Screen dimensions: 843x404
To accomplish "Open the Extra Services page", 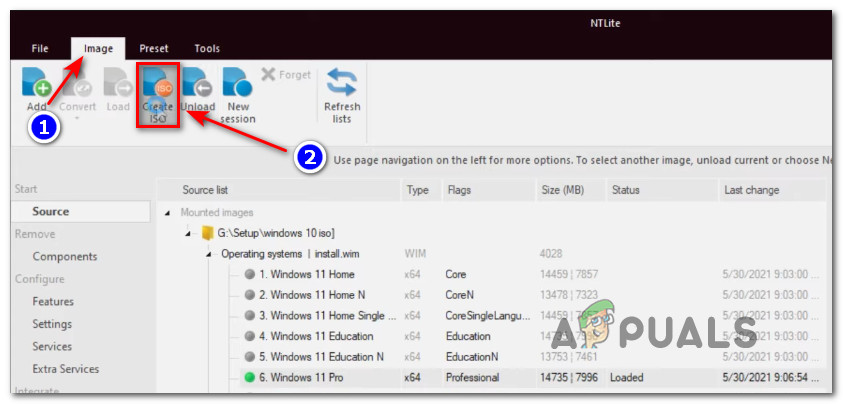I will pyautogui.click(x=66, y=370).
